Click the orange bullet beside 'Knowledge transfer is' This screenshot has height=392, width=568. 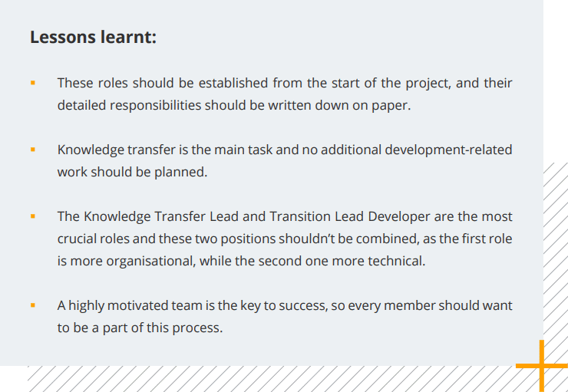click(x=33, y=149)
